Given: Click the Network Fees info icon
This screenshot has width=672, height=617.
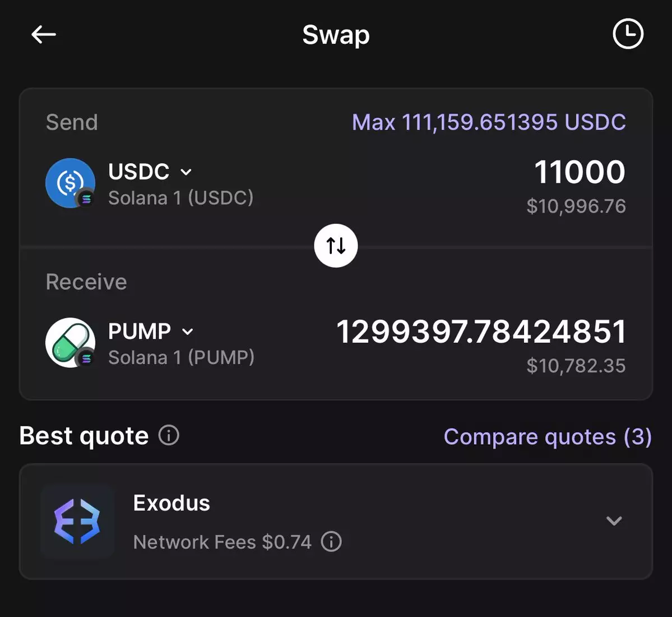Looking at the screenshot, I should pos(331,542).
